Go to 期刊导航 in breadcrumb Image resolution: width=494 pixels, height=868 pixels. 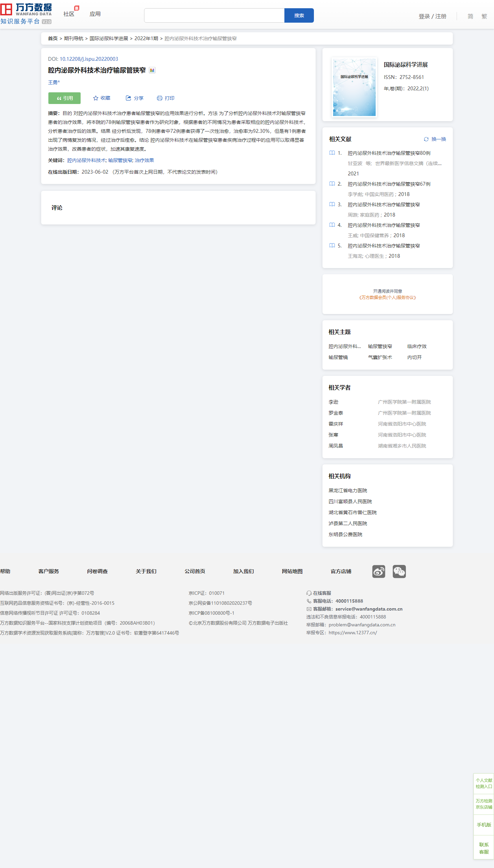click(x=73, y=38)
